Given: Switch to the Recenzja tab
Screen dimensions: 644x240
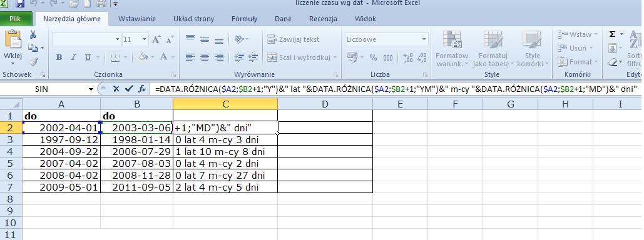Looking at the screenshot, I should point(323,19).
